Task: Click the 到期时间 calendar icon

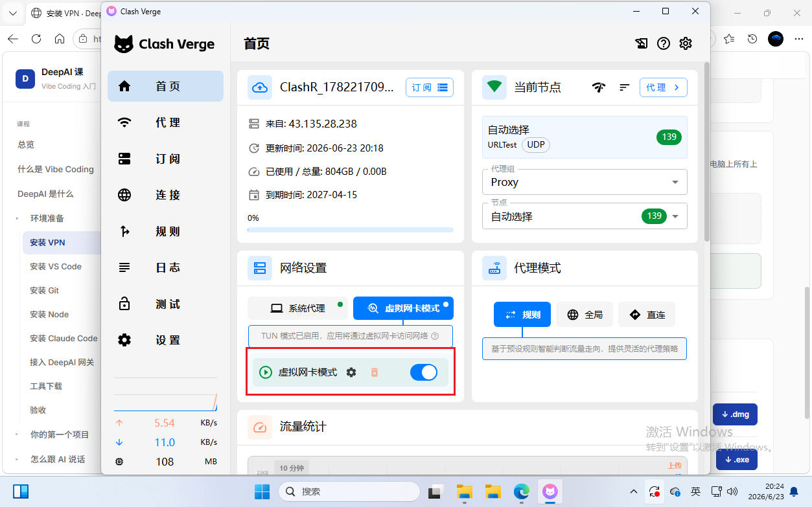Action: click(x=254, y=195)
